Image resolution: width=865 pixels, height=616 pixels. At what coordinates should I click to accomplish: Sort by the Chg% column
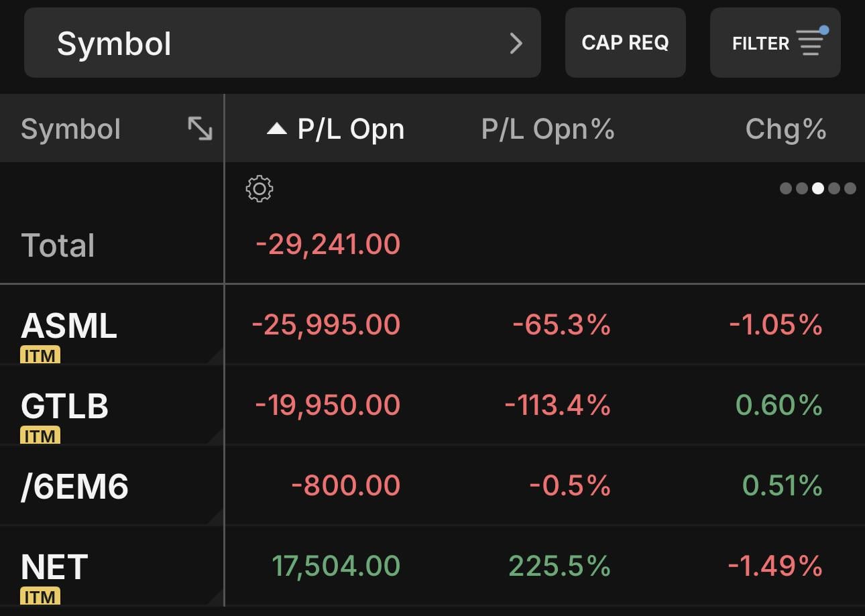[x=785, y=129]
